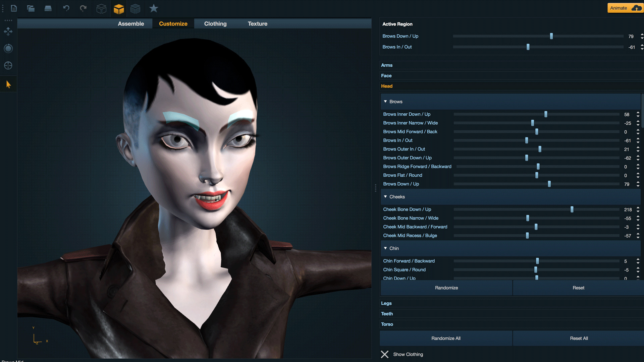Open an existing file

tap(31, 8)
